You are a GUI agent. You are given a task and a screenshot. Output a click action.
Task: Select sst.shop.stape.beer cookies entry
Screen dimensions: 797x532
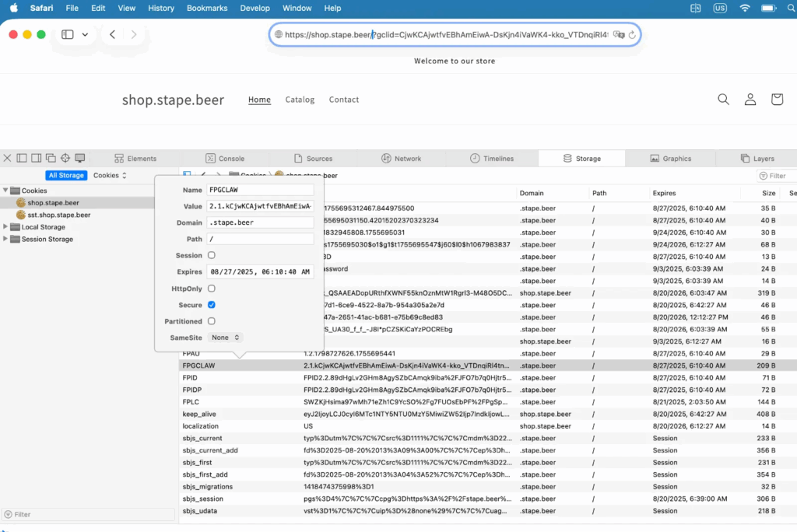tap(58, 215)
